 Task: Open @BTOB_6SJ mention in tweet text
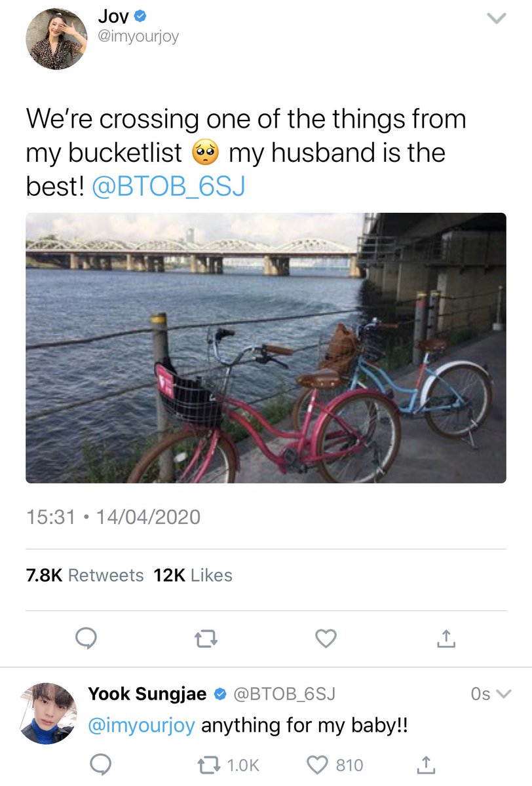coord(168,187)
